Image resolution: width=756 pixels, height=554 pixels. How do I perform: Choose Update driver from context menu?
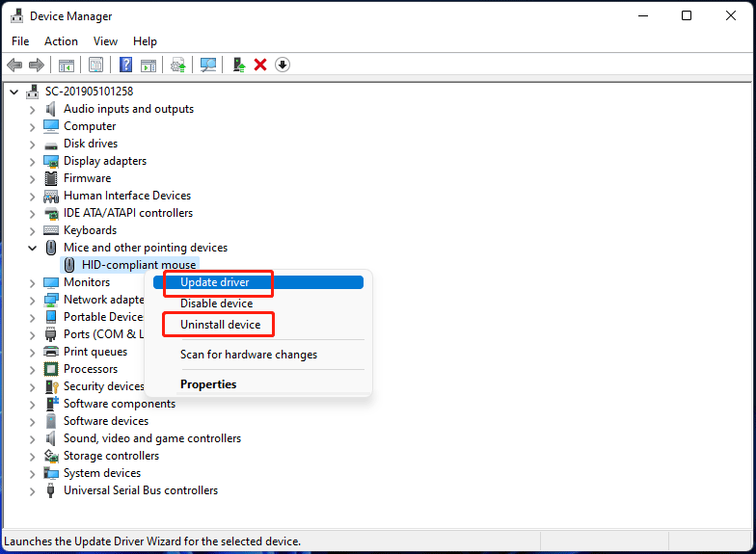pyautogui.click(x=215, y=282)
